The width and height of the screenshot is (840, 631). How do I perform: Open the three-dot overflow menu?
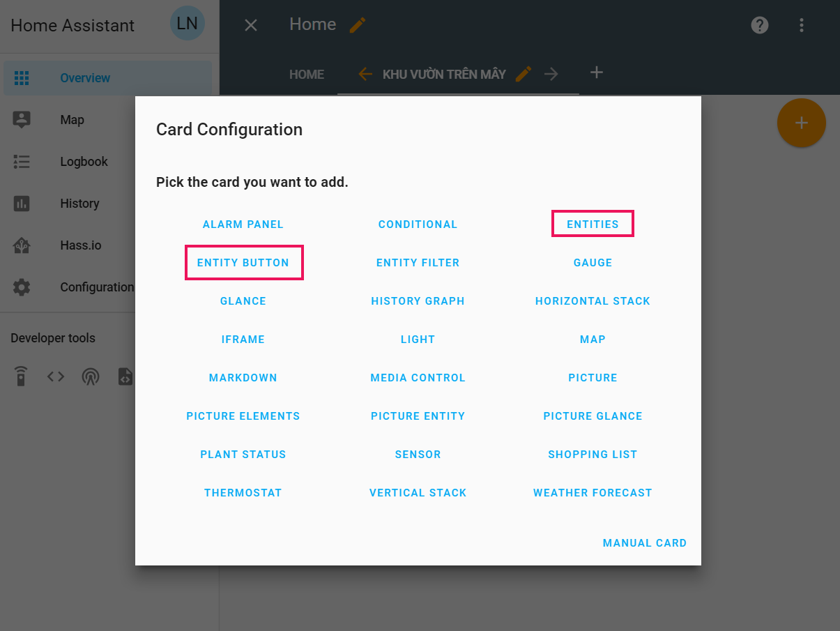pos(802,25)
